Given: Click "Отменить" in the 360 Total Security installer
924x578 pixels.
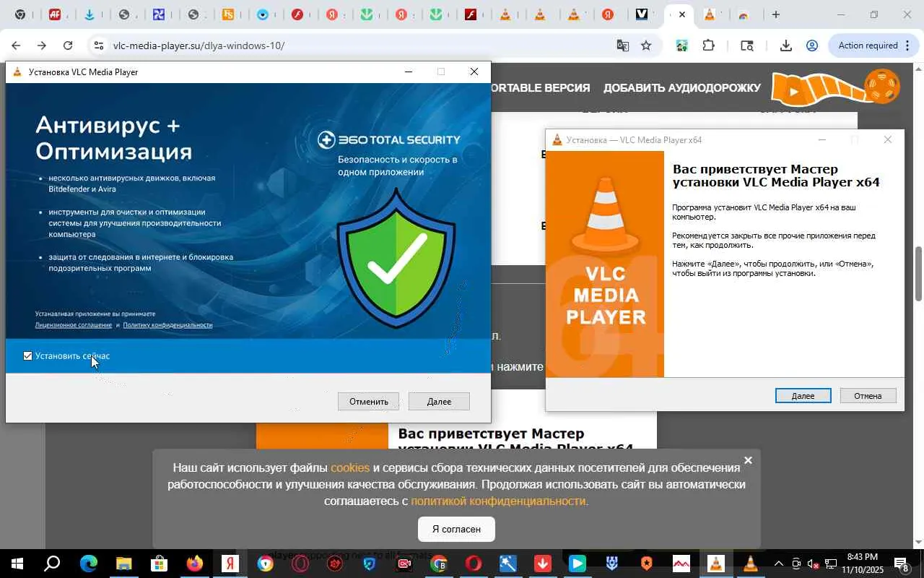Looking at the screenshot, I should [368, 401].
